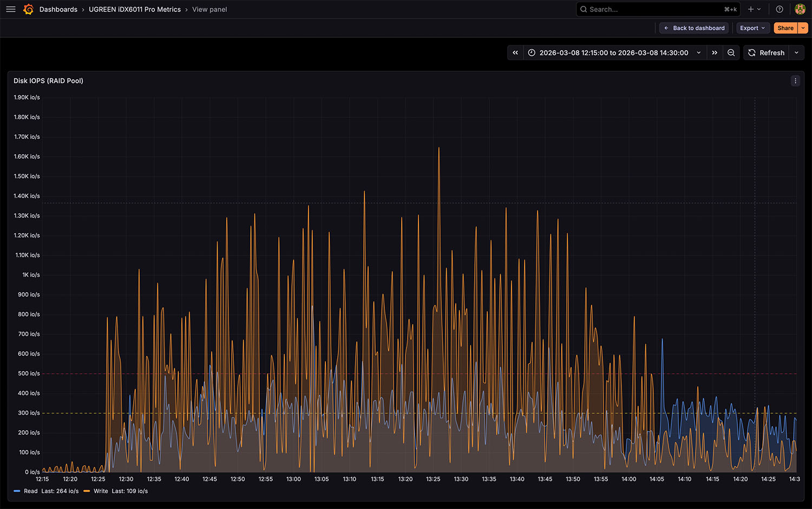Open the help question mark icon
This screenshot has width=812, height=509.
pyautogui.click(x=780, y=9)
